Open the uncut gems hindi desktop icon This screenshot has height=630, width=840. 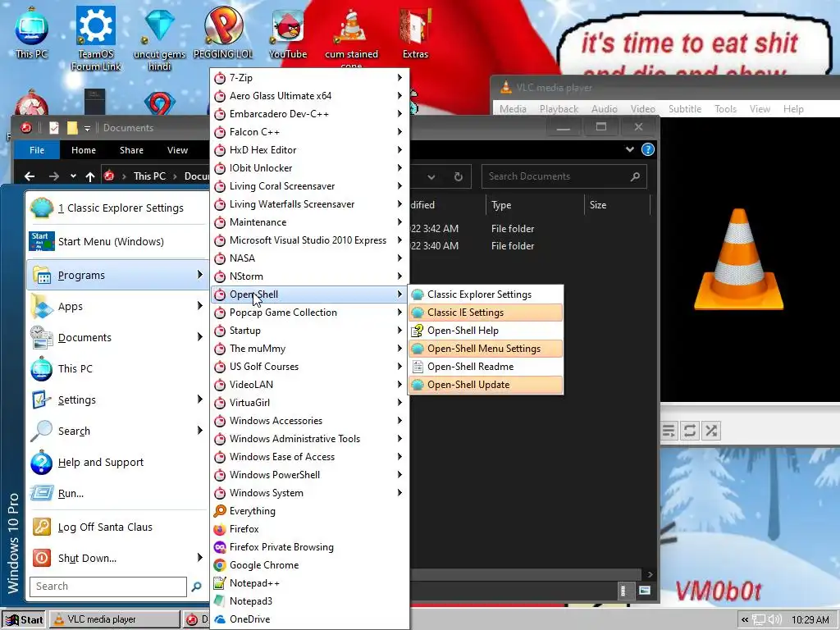pyautogui.click(x=160, y=39)
